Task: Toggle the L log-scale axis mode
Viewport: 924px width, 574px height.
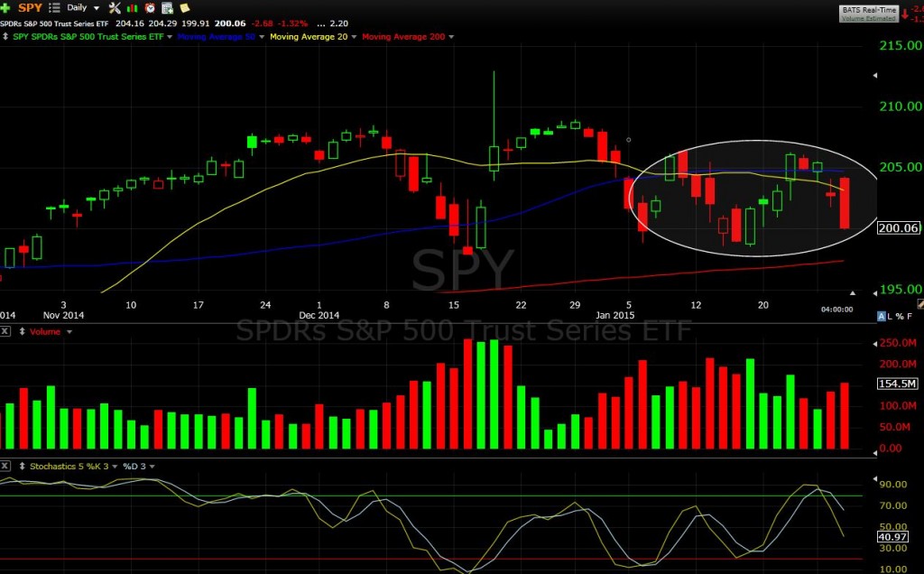Action: [890, 317]
